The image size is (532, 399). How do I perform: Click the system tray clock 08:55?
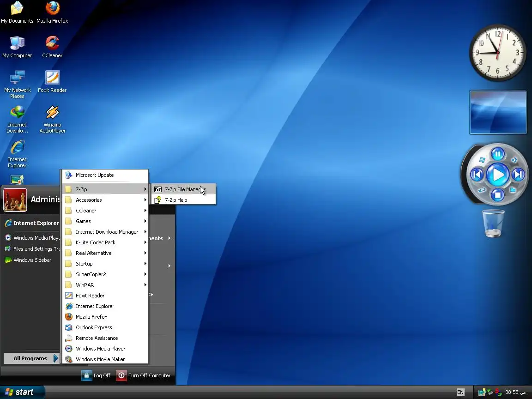[x=515, y=392]
